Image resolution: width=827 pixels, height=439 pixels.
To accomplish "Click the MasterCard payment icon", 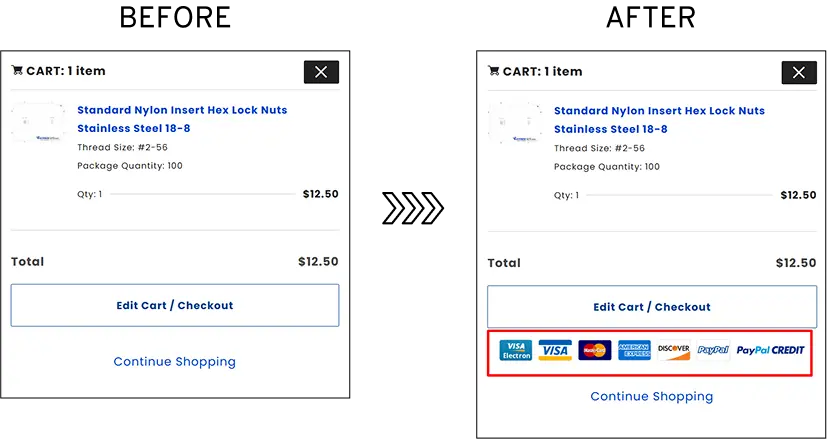I will (x=595, y=350).
